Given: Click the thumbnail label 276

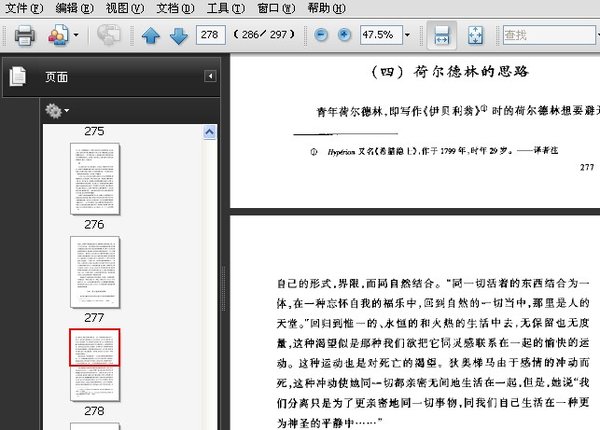Looking at the screenshot, I should 94,225.
